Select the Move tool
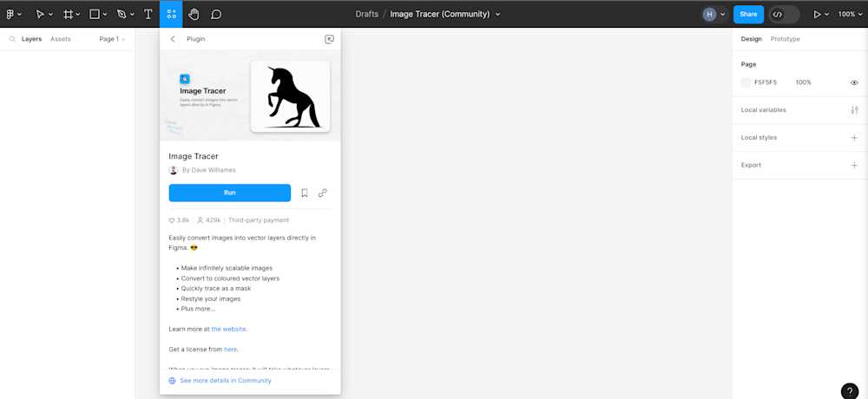 pyautogui.click(x=40, y=15)
